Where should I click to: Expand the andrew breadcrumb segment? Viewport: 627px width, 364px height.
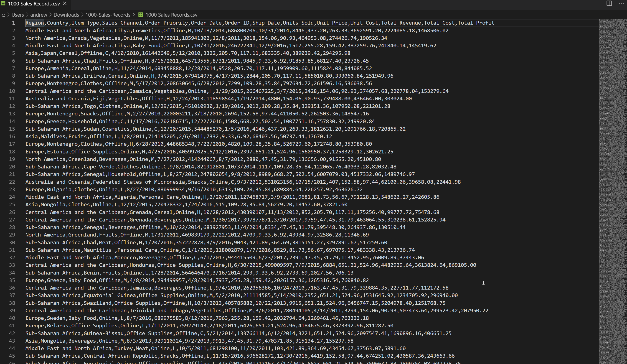click(38, 15)
